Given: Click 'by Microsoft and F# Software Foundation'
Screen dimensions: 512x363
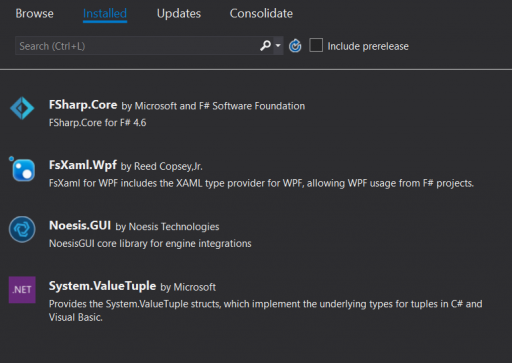Looking at the screenshot, I should click(x=213, y=106).
